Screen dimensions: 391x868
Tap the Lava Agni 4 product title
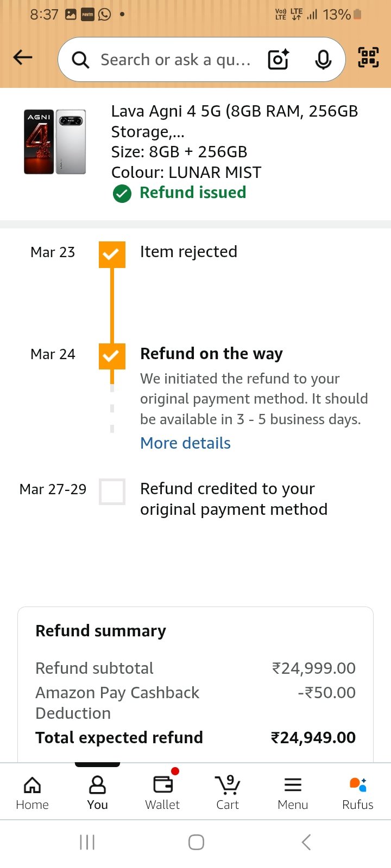pos(234,121)
